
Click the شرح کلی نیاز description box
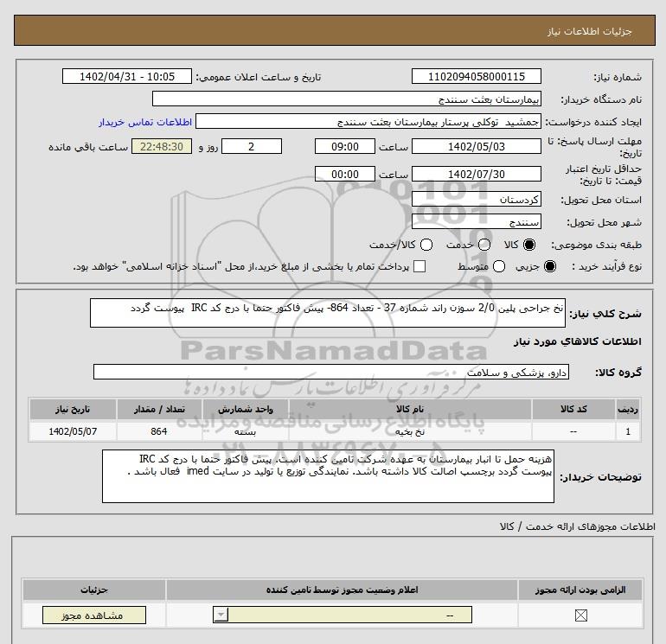[x=328, y=313]
